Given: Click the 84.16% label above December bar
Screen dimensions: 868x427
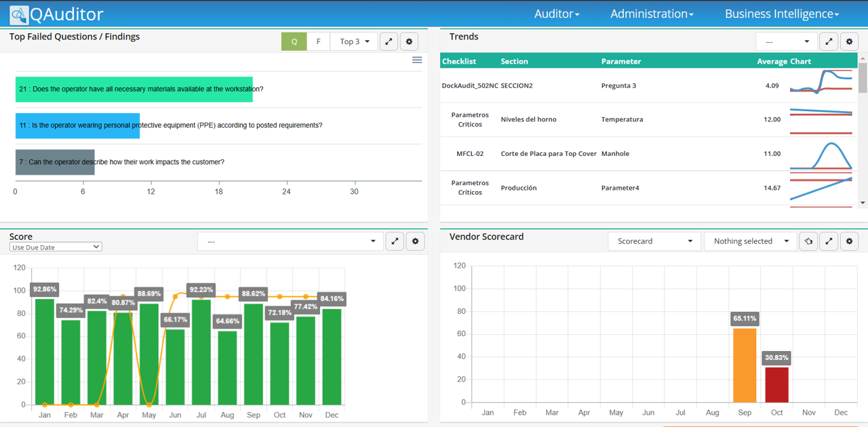Looking at the screenshot, I should pos(332,298).
